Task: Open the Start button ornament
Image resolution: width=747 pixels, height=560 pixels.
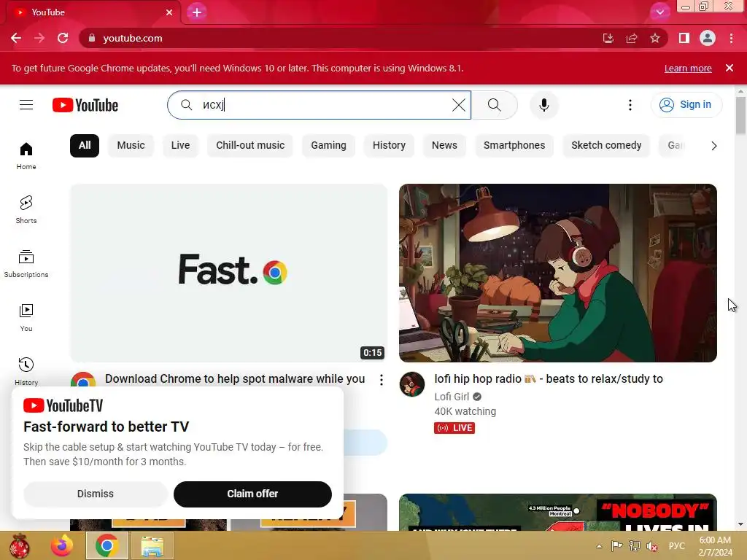Action: [x=20, y=545]
